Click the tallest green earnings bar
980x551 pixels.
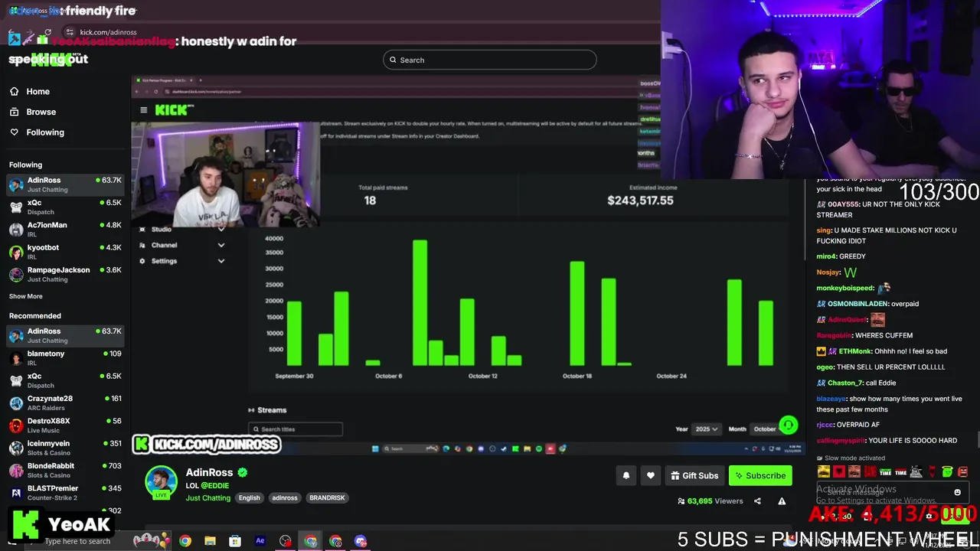[420, 303]
